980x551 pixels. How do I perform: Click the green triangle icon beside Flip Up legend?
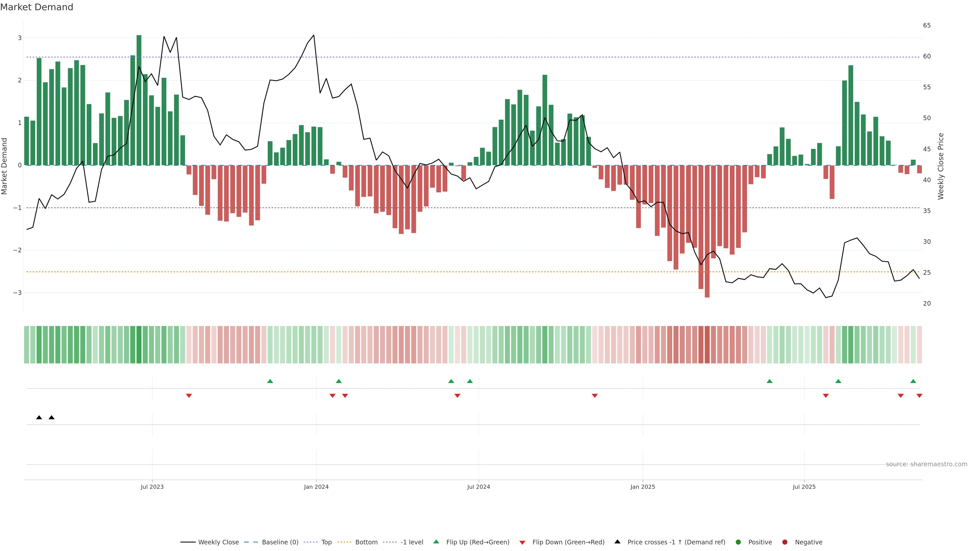[436, 542]
